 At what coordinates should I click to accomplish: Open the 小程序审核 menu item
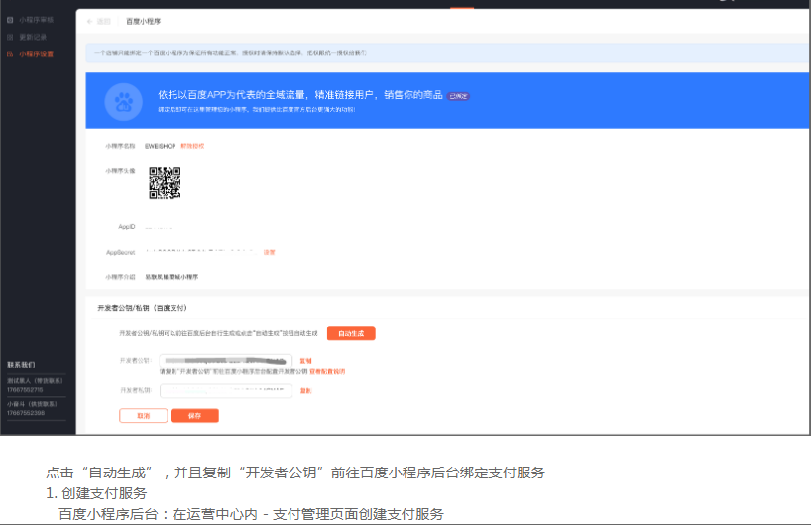tap(36, 20)
